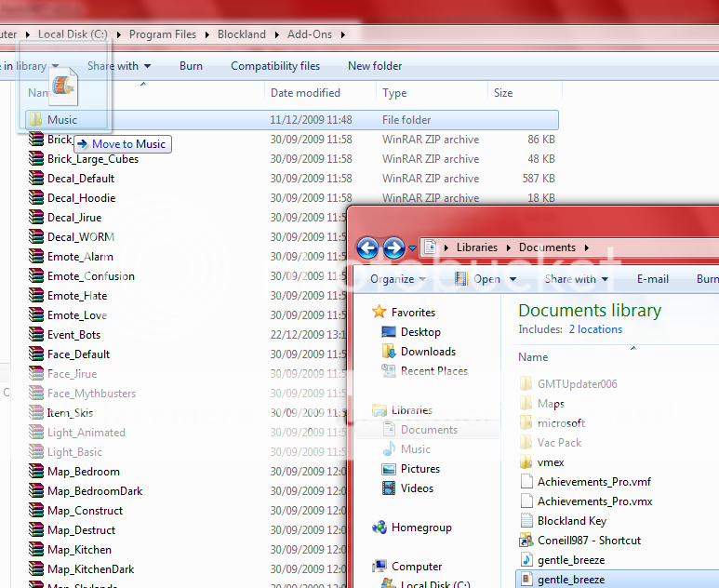The height and width of the screenshot is (588, 719).
Task: Select the gentle_breeze audio file icon
Action: pyautogui.click(x=526, y=560)
